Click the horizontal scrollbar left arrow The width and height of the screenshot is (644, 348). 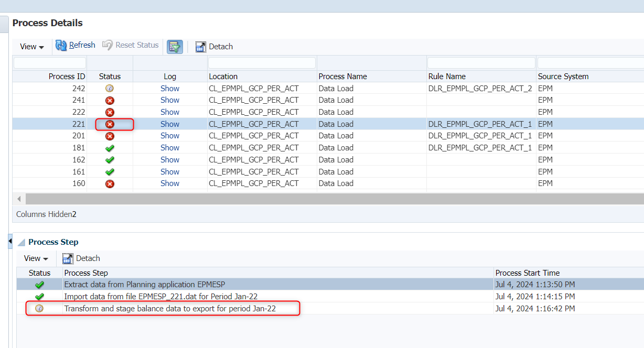point(19,199)
